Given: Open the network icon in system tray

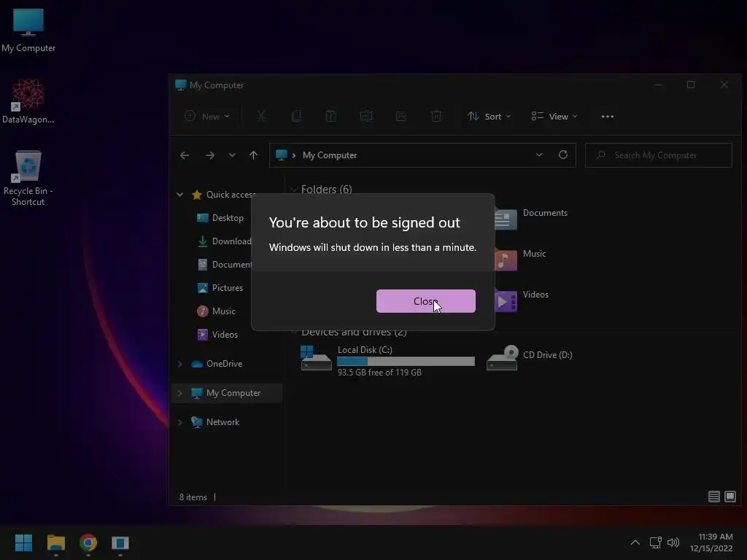Looking at the screenshot, I should (656, 542).
